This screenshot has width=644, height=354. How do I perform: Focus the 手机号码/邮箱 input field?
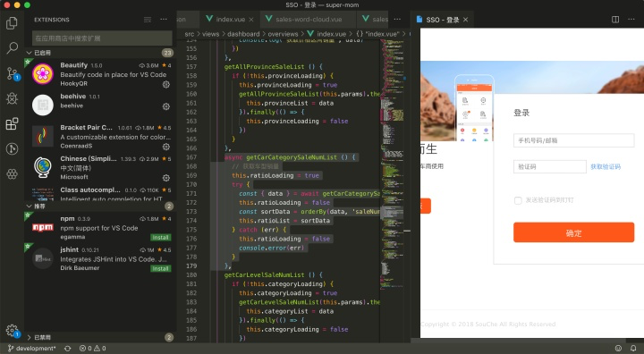coord(573,140)
